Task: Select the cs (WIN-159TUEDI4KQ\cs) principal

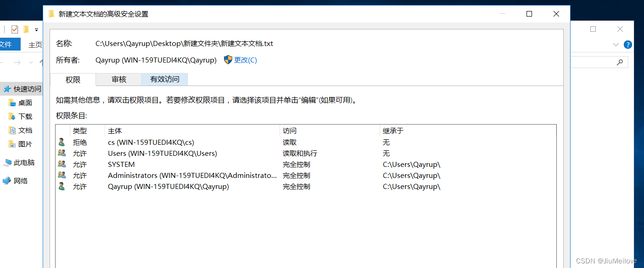Action: click(151, 143)
